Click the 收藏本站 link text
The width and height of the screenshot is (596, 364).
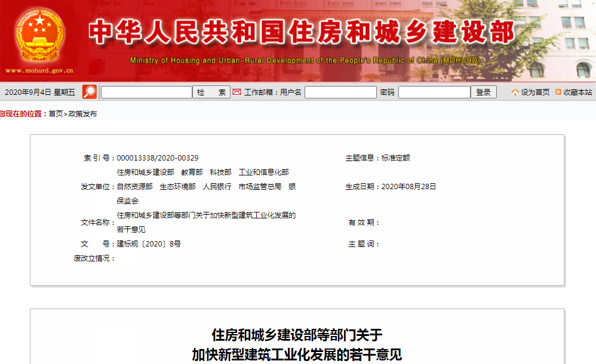[x=577, y=92]
